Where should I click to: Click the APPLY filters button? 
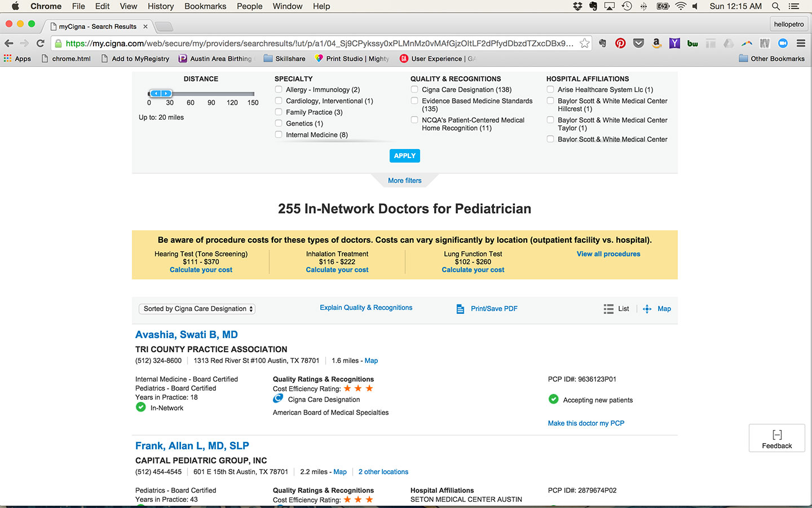[x=405, y=156]
